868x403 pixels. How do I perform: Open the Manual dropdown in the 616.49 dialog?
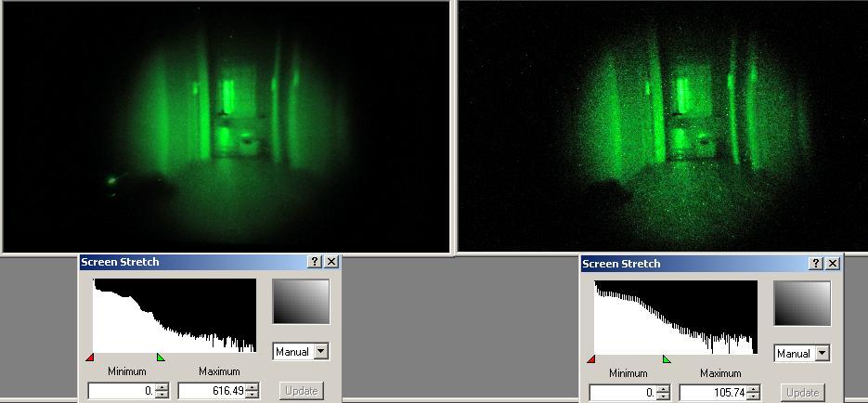tap(321, 352)
